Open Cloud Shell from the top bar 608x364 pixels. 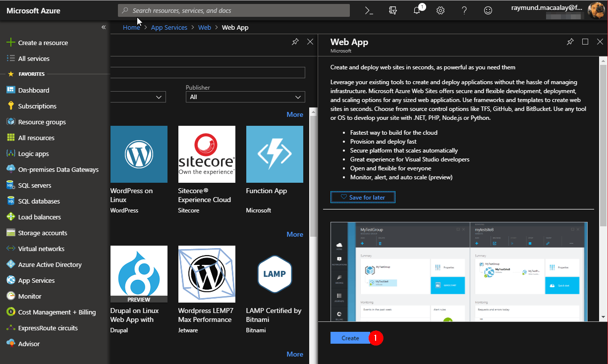coord(369,10)
